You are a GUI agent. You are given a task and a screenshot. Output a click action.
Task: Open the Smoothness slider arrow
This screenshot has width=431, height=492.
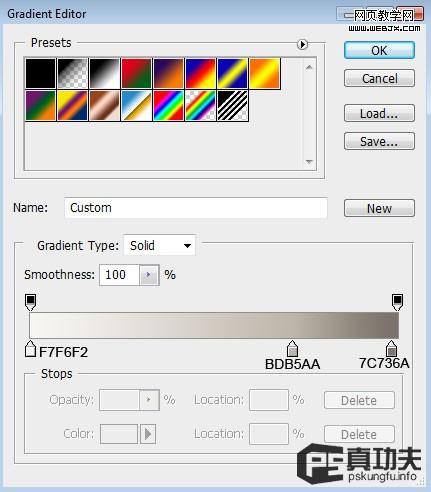[149, 275]
